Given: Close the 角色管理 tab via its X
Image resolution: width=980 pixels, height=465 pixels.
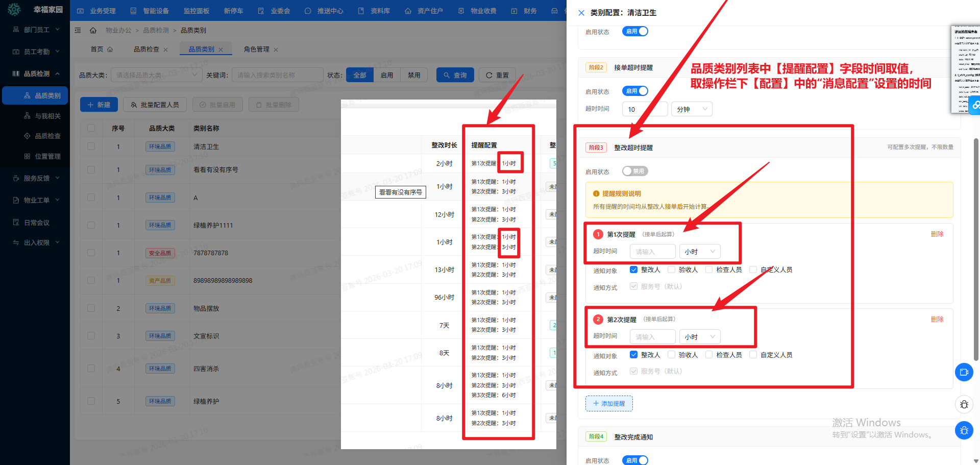Looking at the screenshot, I should pyautogui.click(x=276, y=50).
